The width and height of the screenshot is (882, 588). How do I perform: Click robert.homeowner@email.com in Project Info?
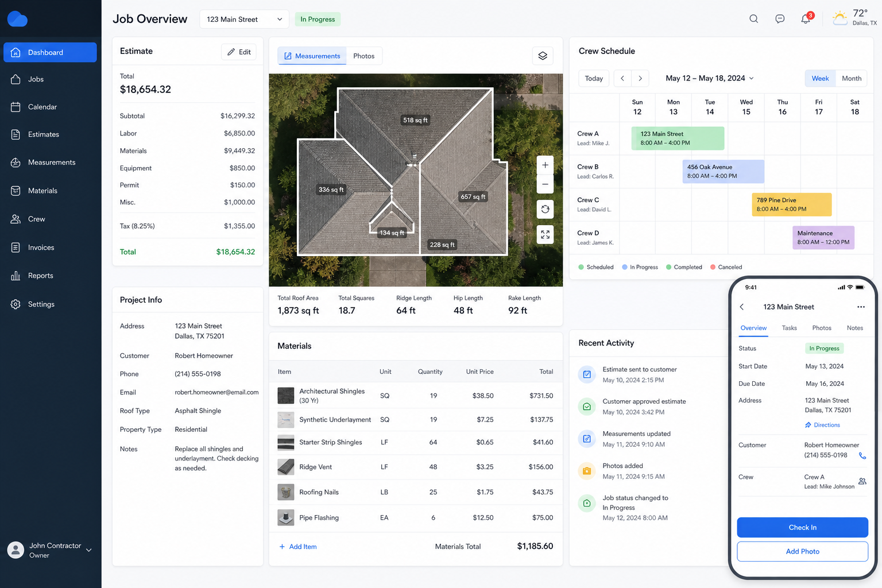[216, 392]
